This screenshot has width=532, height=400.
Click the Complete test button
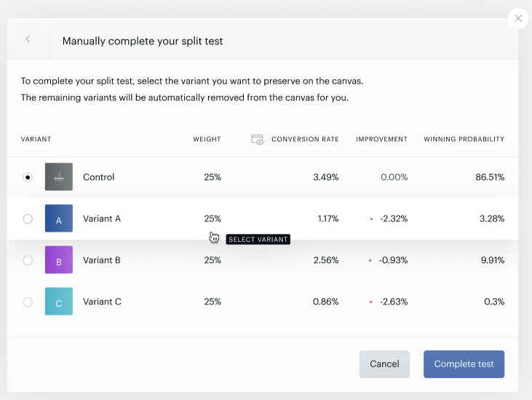(x=464, y=364)
